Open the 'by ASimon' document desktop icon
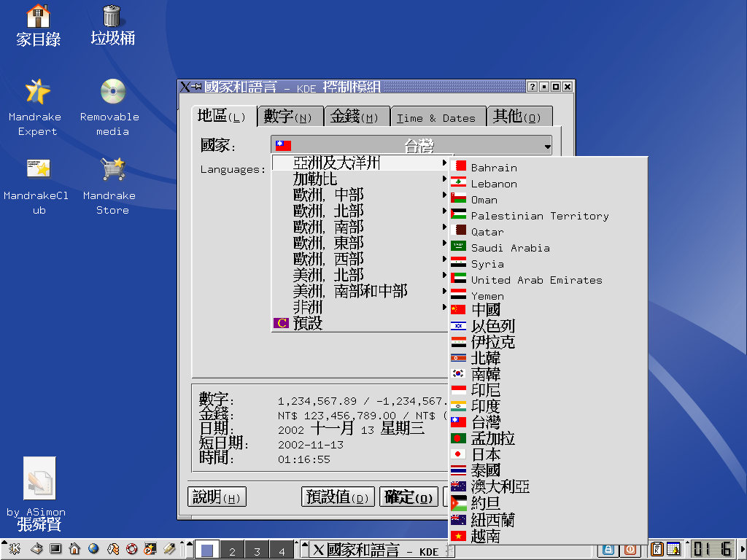Image resolution: width=747 pixels, height=560 pixels. click(38, 494)
